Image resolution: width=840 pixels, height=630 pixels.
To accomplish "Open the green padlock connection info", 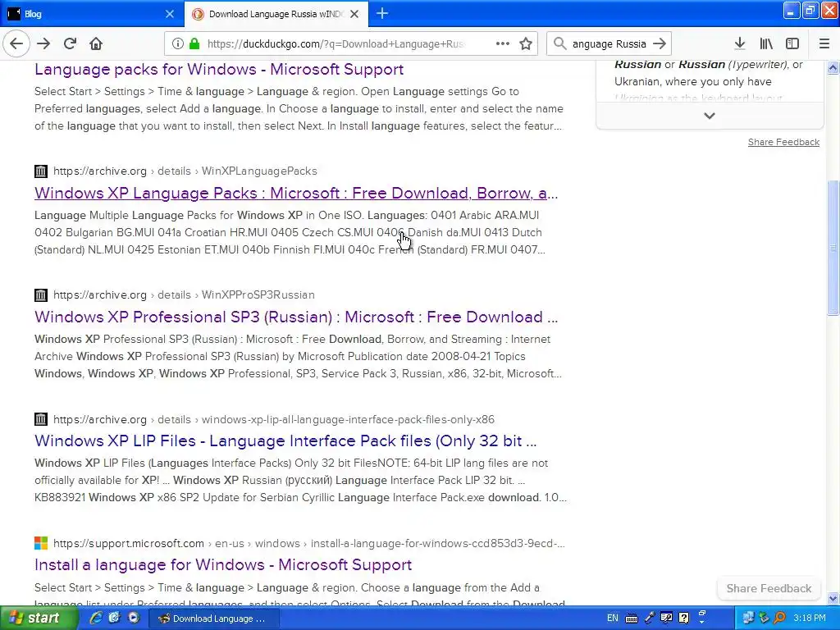I will pyautogui.click(x=194, y=44).
